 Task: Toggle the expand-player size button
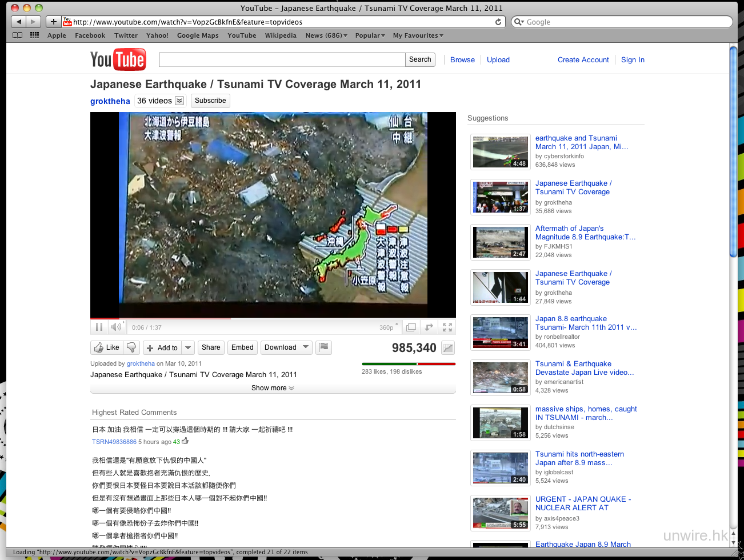429,327
